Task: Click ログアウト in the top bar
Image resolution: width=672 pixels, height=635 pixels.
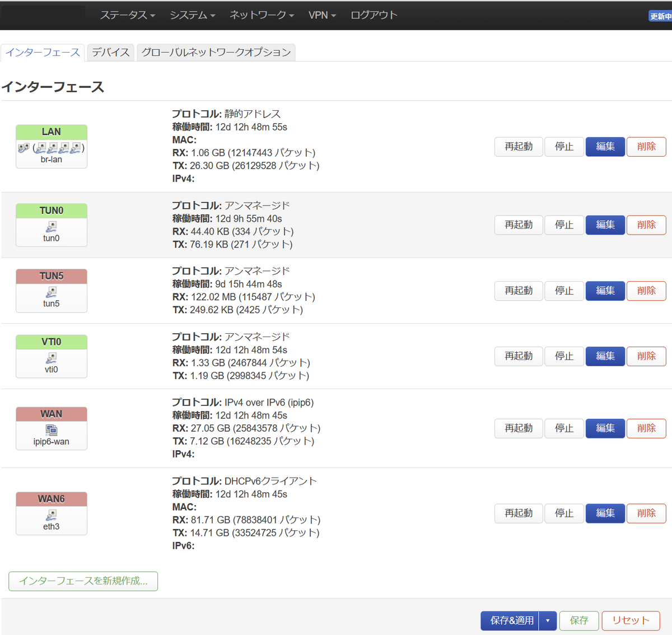Action: [x=374, y=15]
